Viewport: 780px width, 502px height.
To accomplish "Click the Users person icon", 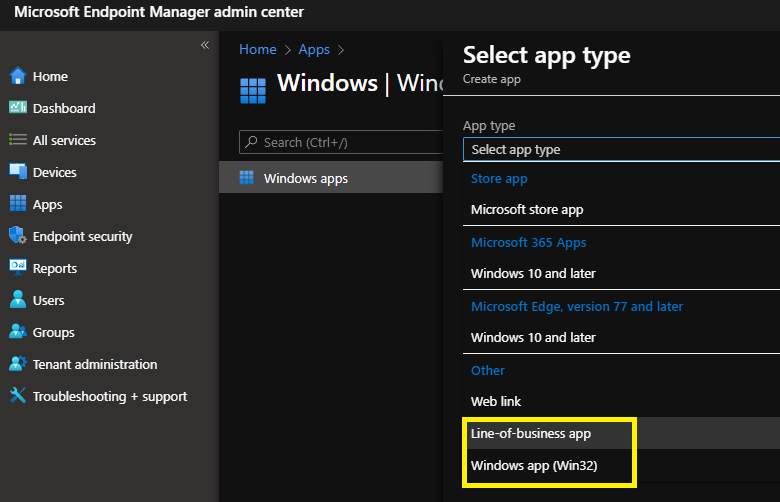I will (18, 300).
